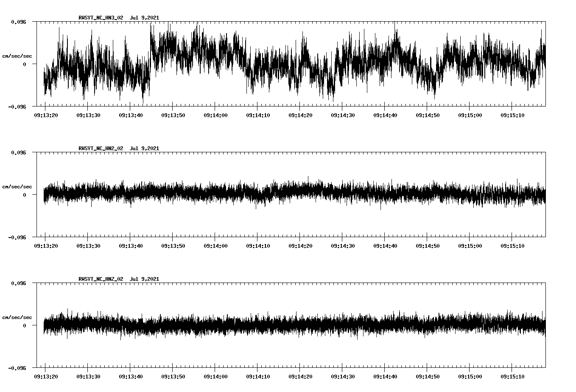Select the 09:15:10 time label on bottom axis

coord(513,376)
